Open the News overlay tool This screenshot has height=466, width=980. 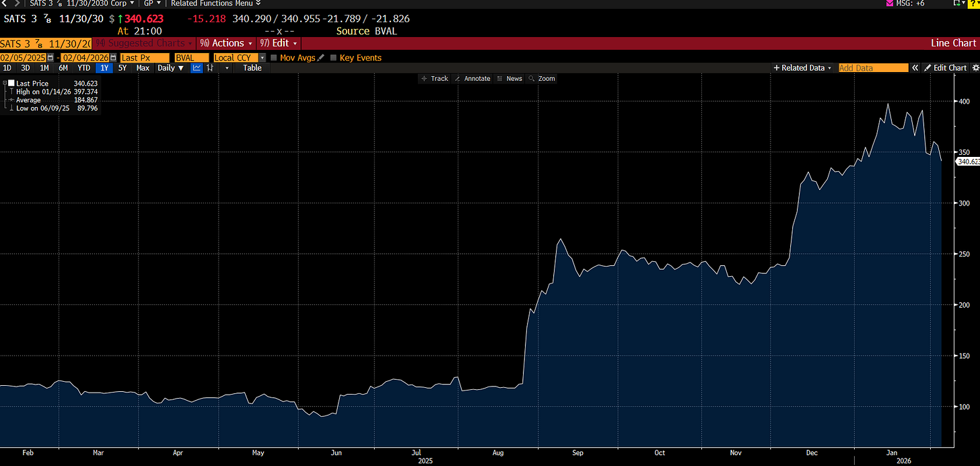[510, 79]
